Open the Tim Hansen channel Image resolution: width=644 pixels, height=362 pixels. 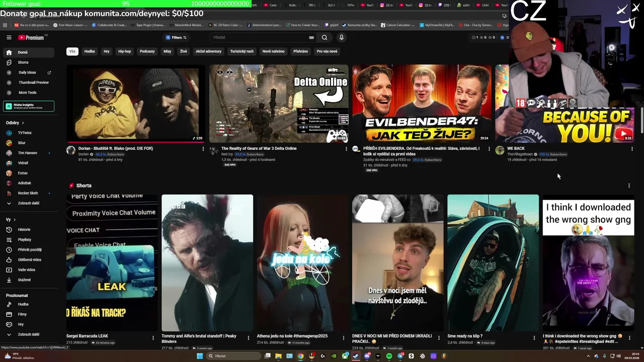[28, 153]
